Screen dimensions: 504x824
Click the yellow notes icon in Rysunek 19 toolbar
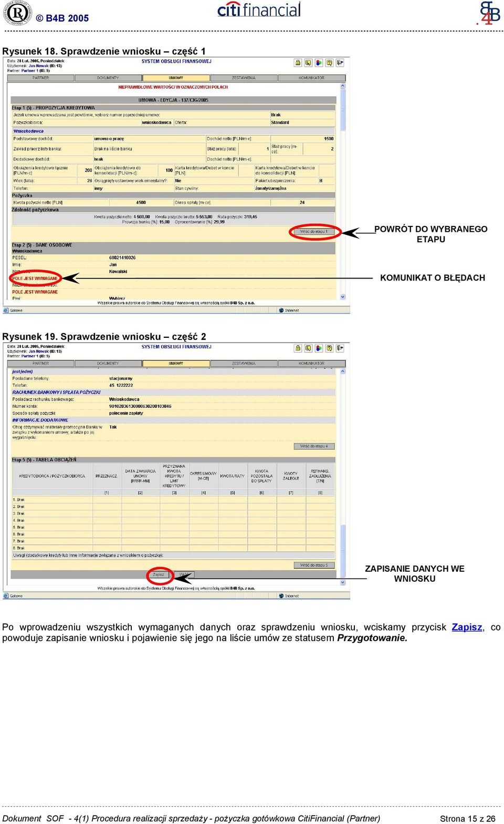[x=308, y=348]
